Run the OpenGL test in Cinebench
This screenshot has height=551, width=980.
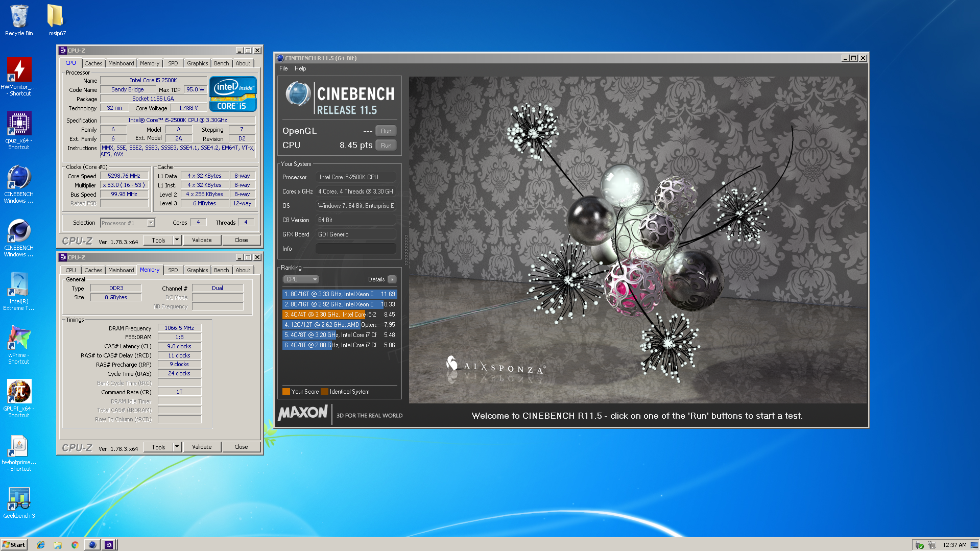[386, 131]
